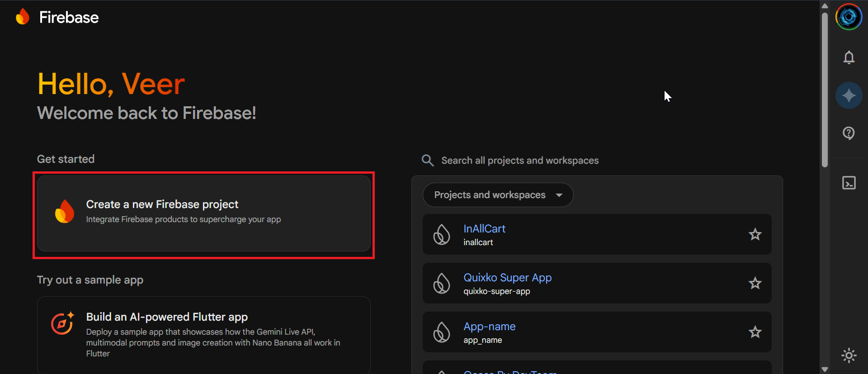The image size is (868, 374).
Task: Open Build an AI-powered Flutter app sample
Action: 204,335
